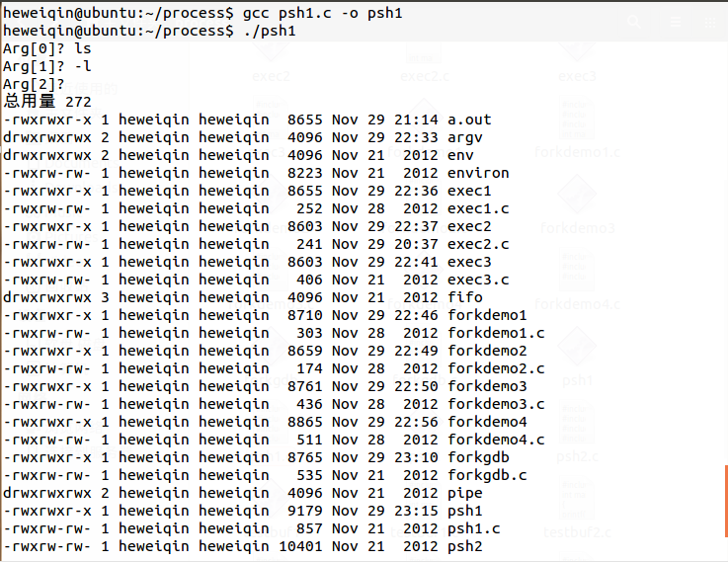The image size is (728, 562).
Task: Click the 'psh1' executable name dated 23:15
Action: [464, 511]
